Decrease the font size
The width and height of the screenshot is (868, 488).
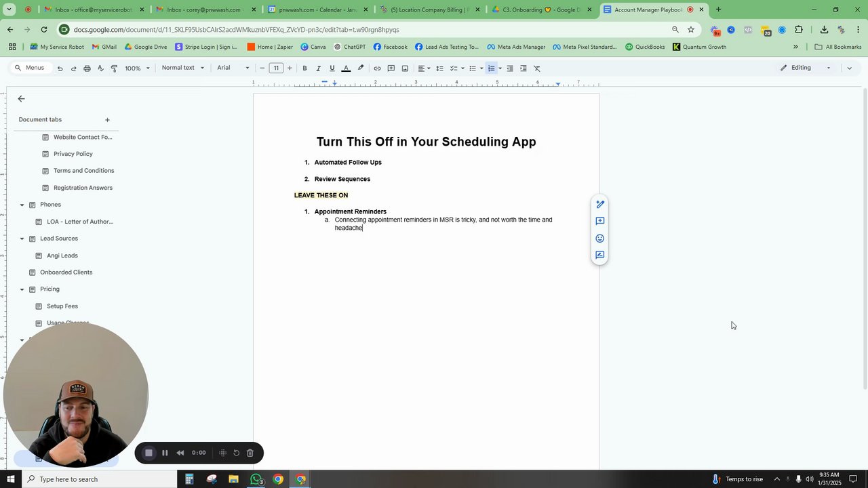[x=262, y=68]
